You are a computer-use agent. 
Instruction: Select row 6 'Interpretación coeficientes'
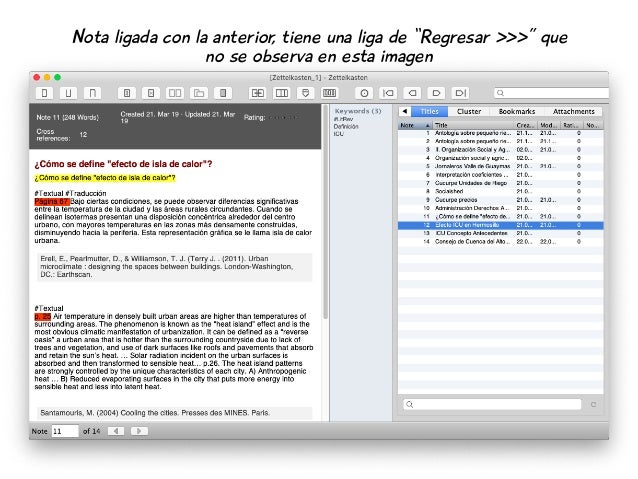(500, 175)
